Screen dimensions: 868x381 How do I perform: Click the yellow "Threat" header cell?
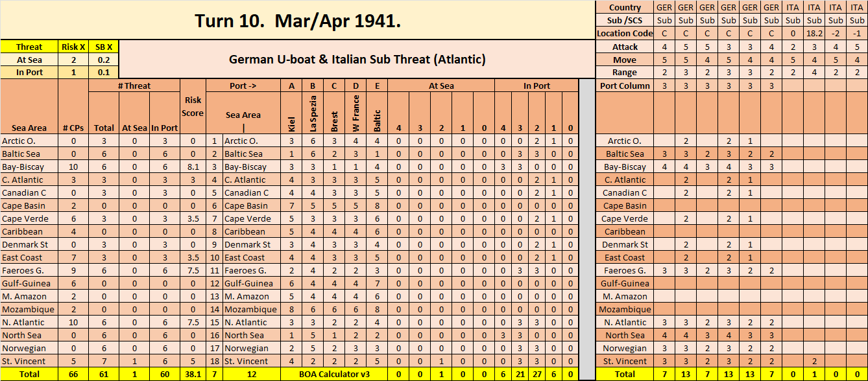(29, 47)
